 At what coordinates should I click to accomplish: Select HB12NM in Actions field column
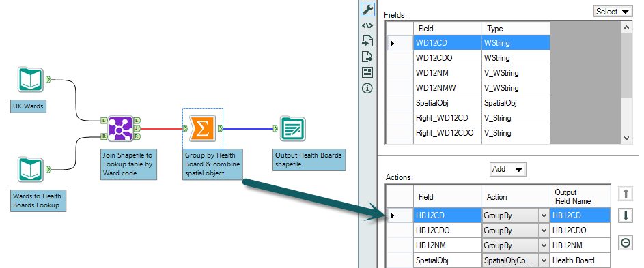[x=447, y=245]
